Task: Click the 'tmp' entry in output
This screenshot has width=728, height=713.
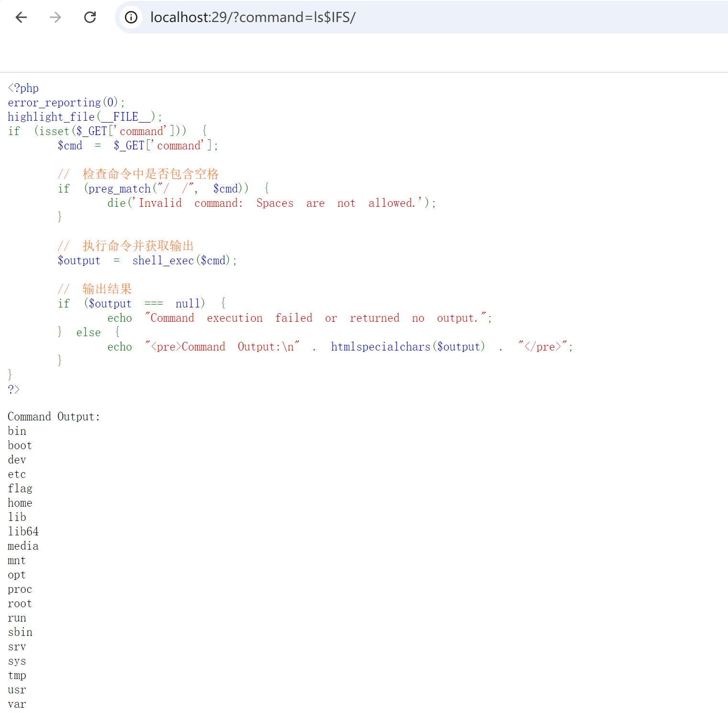Action: coord(17,676)
